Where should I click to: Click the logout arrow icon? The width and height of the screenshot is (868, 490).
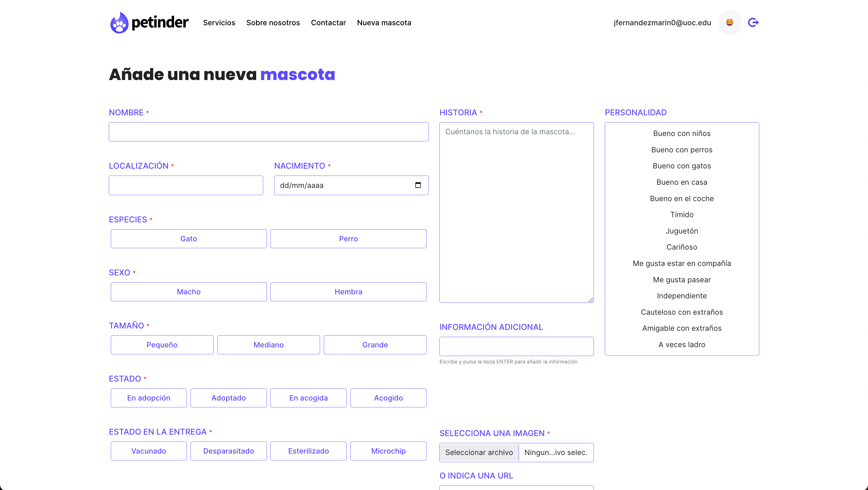pos(753,23)
